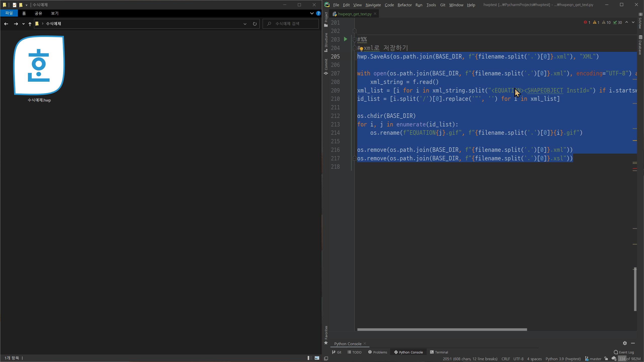Click the intention lightbulb on line 204
Screen dimensions: 644x362
[361, 49]
